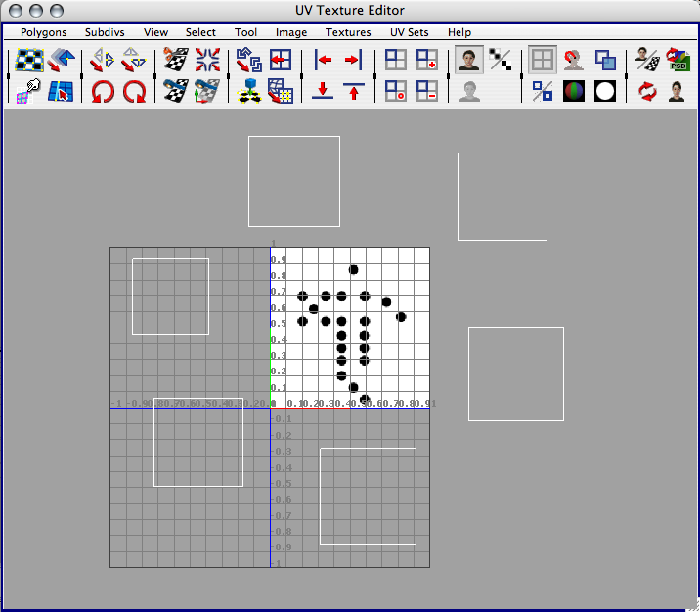This screenshot has width=700, height=612.
Task: Select the rightmost black UV point
Action: click(x=401, y=317)
